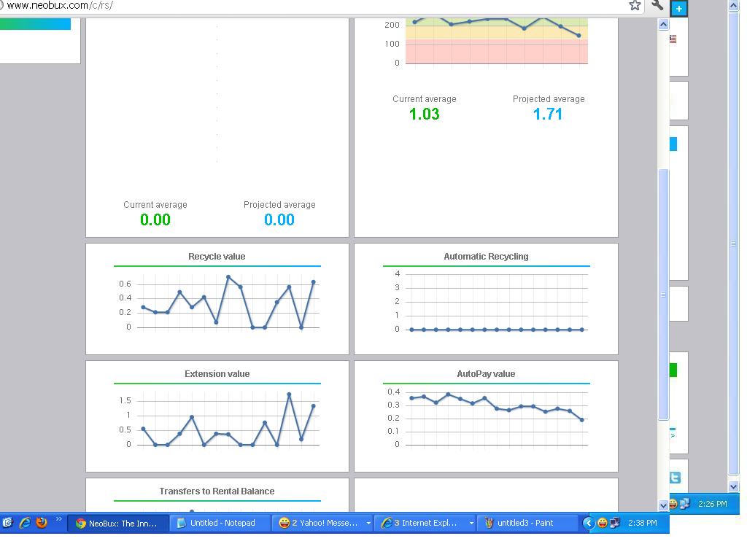Click the taskbar clock showing 2:38 PM
The width and height of the screenshot is (747, 560).
(642, 523)
